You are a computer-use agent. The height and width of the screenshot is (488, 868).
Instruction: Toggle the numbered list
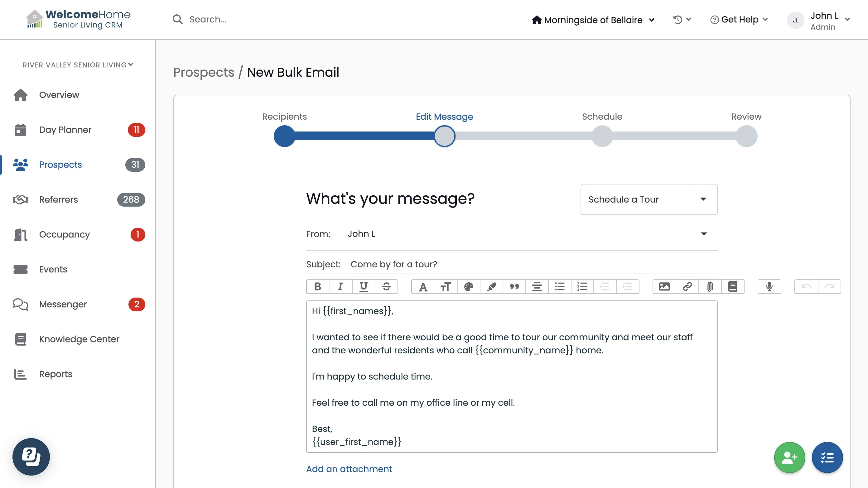point(582,287)
